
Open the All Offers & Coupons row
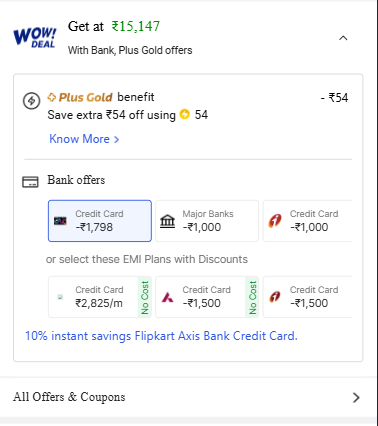[x=189, y=397]
